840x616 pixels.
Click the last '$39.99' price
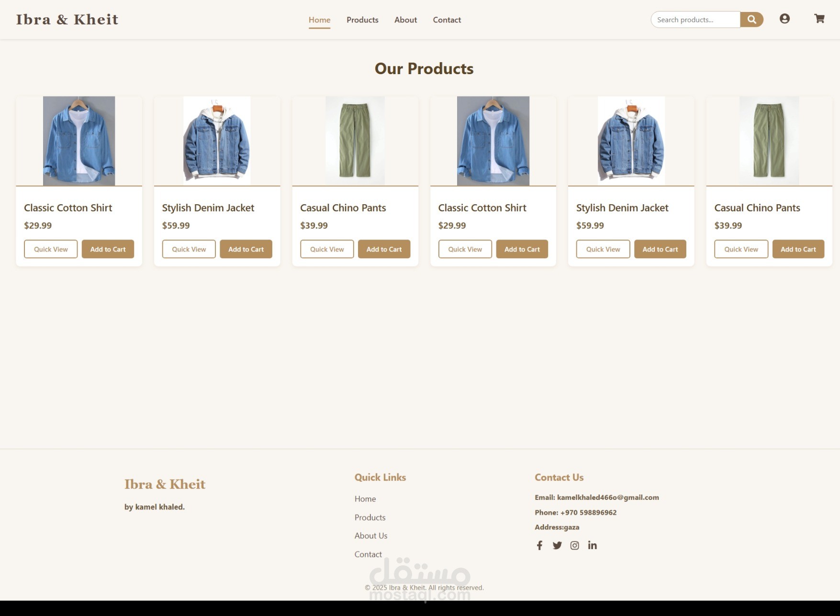pyautogui.click(x=728, y=225)
